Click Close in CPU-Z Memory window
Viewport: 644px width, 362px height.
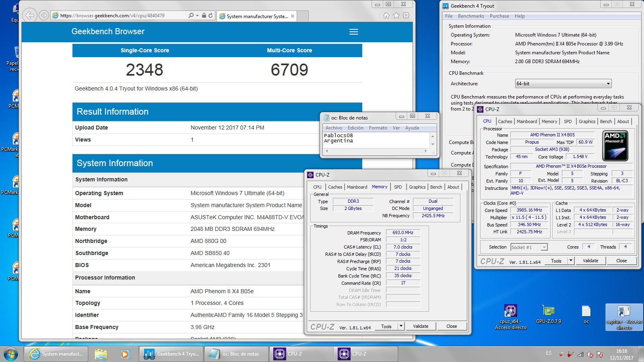[x=452, y=326]
